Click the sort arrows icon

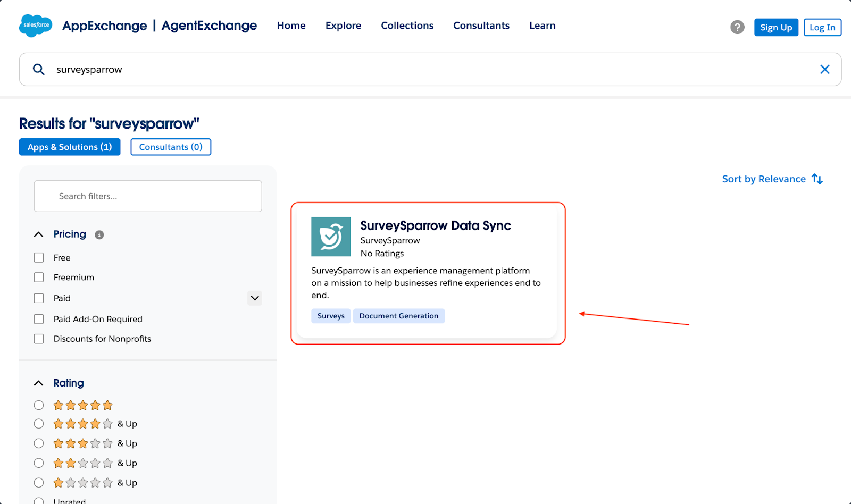pyautogui.click(x=817, y=179)
